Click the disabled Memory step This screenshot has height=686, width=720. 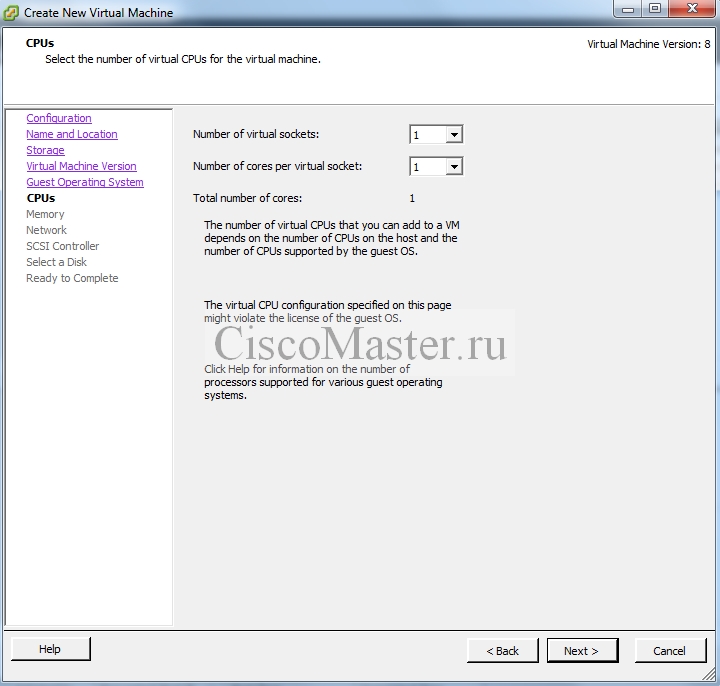(45, 214)
